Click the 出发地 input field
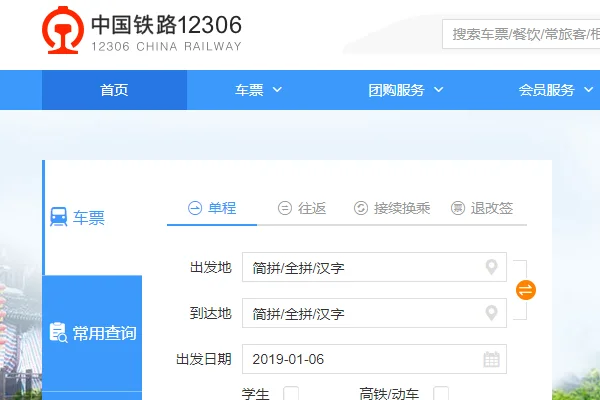Screen dimensions: 600x400 (374, 267)
